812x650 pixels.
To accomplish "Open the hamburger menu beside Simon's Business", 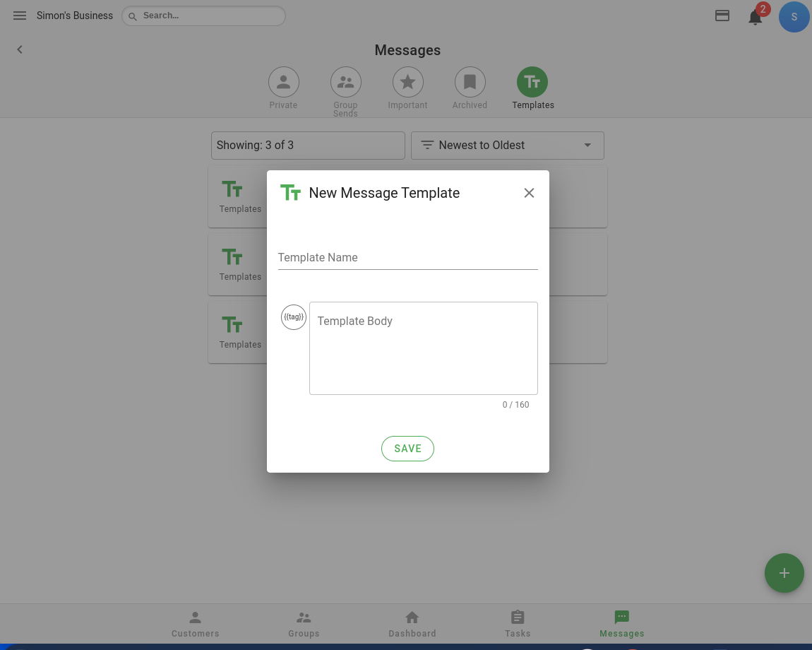I will tap(20, 16).
